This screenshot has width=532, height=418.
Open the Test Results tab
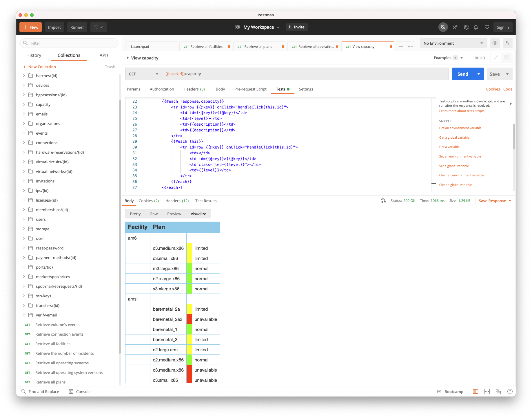click(206, 201)
